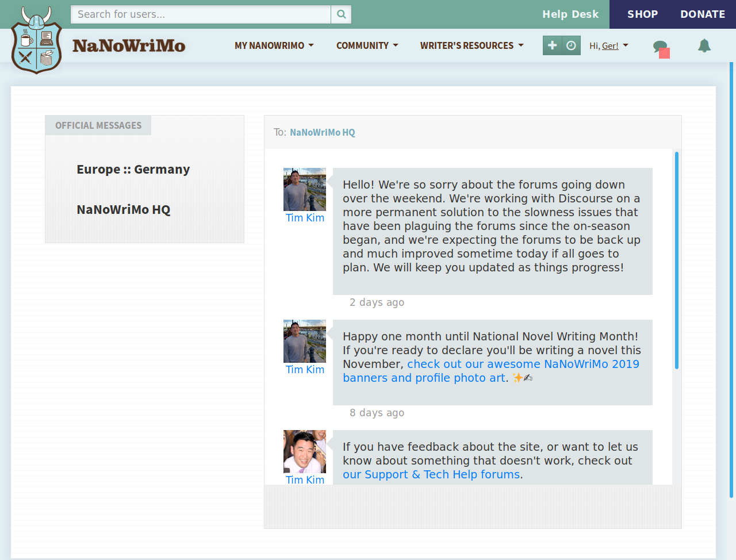
Task: Click the NaNoWriMo HQ recipient link
Action: pos(323,132)
